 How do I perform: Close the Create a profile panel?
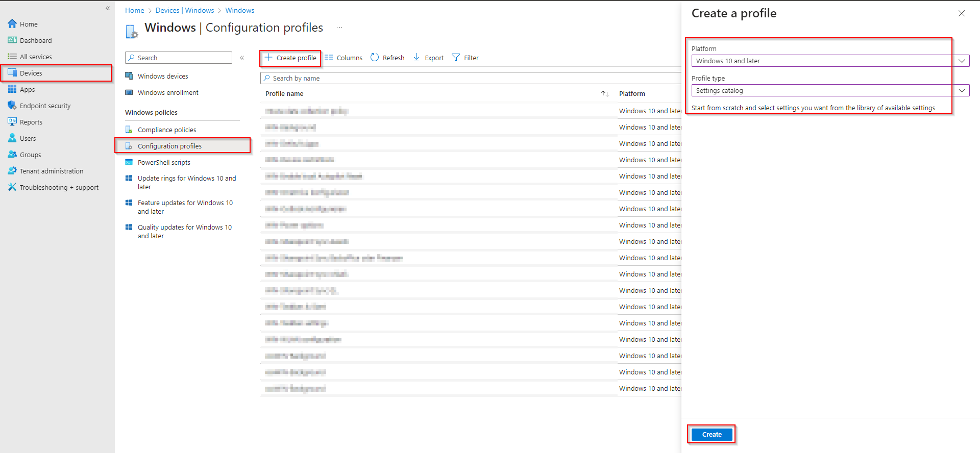pos(962,13)
